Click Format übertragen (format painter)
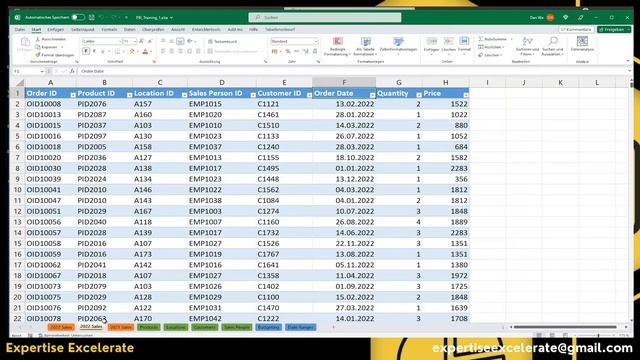The height and width of the screenshot is (360, 640). point(55,55)
